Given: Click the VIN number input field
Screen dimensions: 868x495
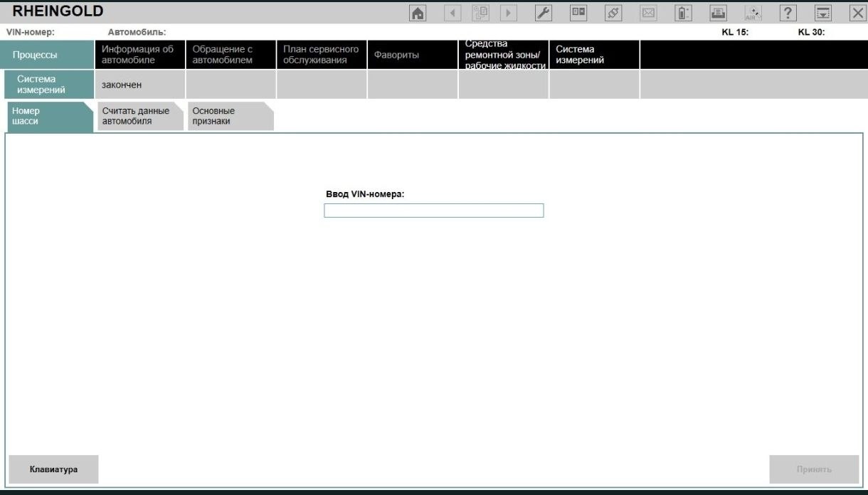Looking at the screenshot, I should point(433,211).
